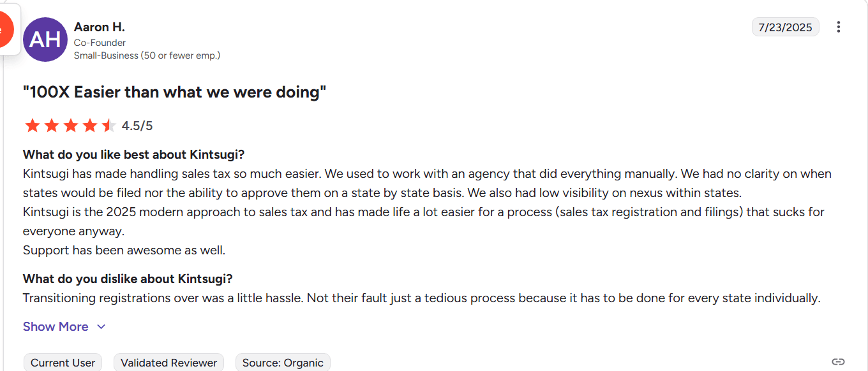Viewport: 868px width, 371px height.
Task: Click the Source: Organic tag
Action: coord(283,363)
